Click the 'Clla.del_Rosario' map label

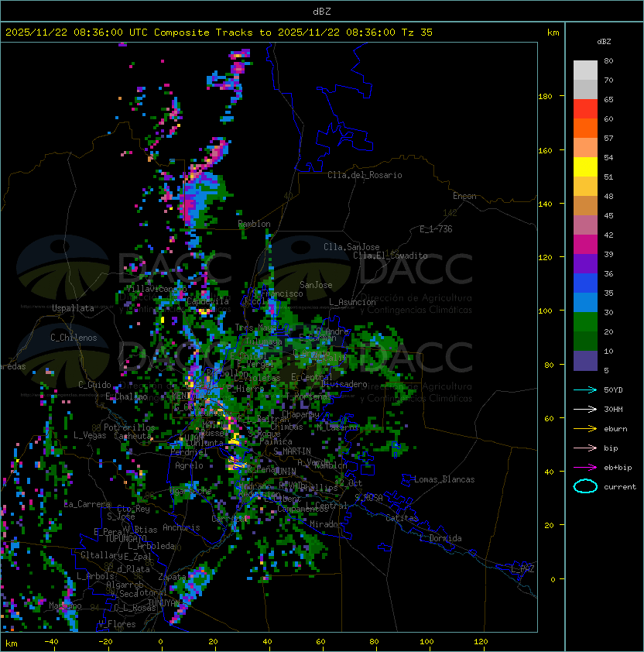365,175
